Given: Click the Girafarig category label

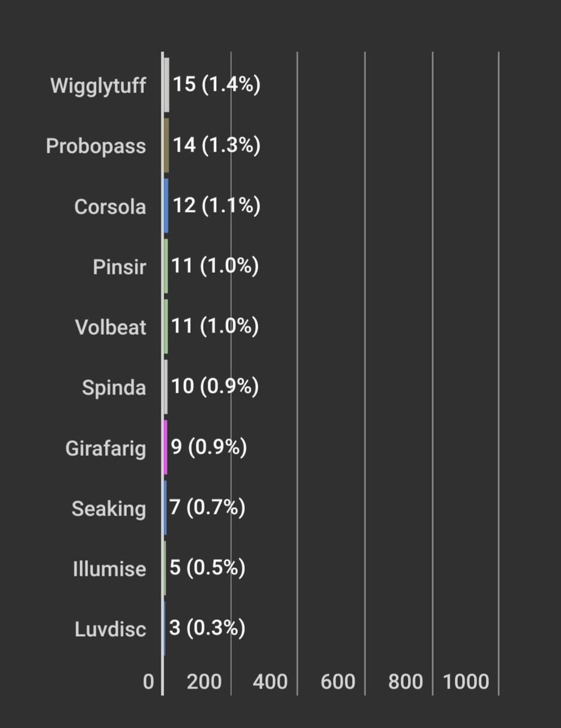Looking at the screenshot, I should click(x=106, y=448).
